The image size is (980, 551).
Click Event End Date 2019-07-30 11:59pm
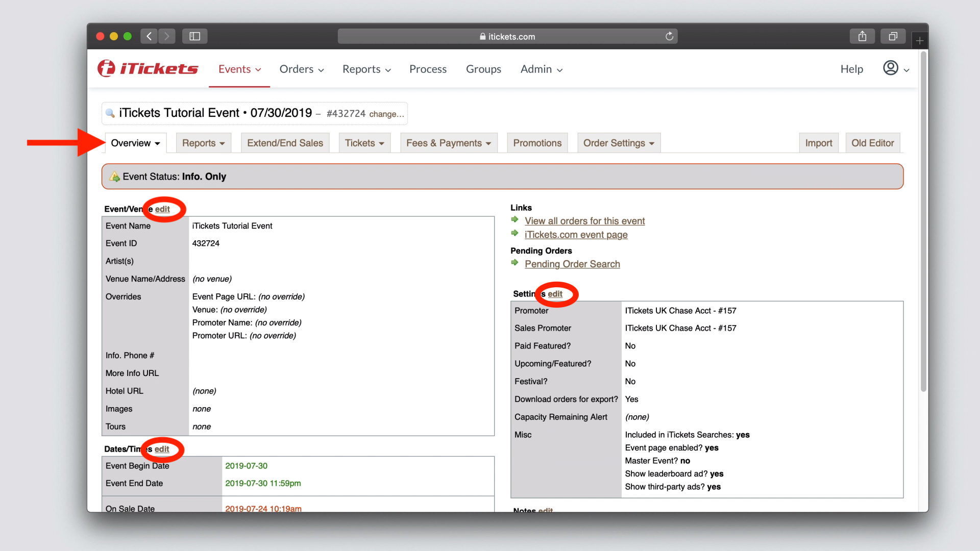[x=263, y=483]
